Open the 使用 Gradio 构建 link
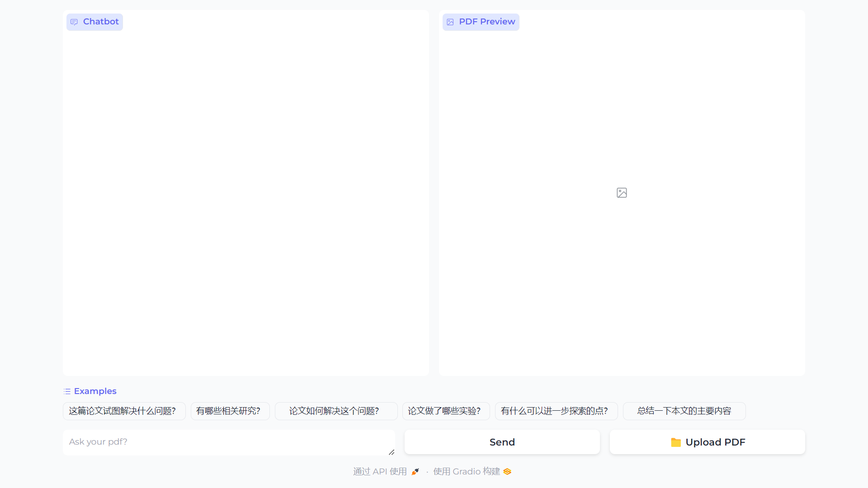This screenshot has height=488, width=868. tap(472, 472)
